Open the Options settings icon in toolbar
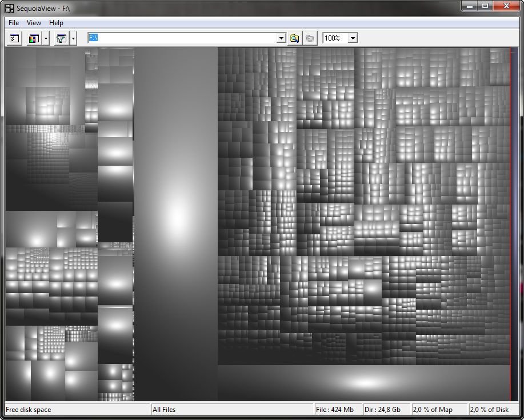Image resolution: width=524 pixels, height=420 pixels. pyautogui.click(x=15, y=38)
